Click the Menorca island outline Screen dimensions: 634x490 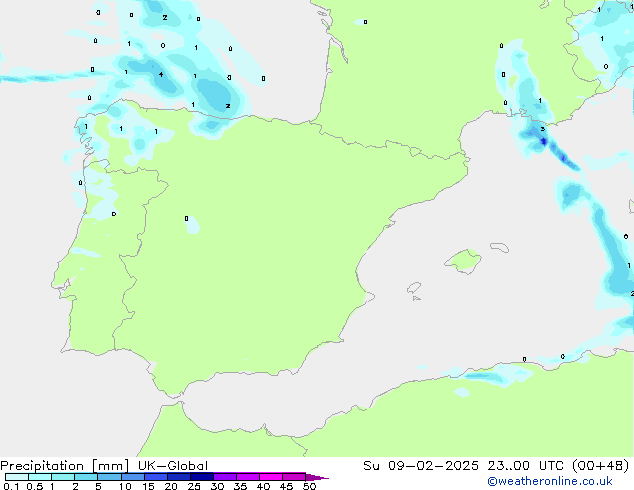(x=499, y=247)
